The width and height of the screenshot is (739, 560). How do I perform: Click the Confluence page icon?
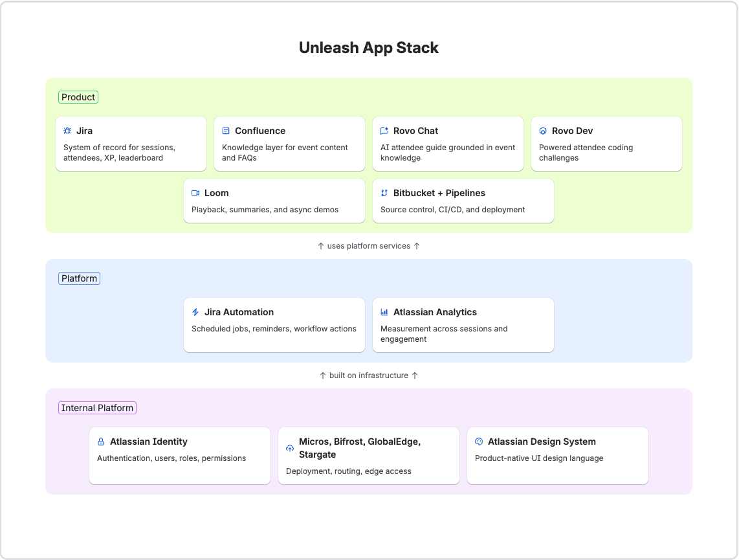226,131
